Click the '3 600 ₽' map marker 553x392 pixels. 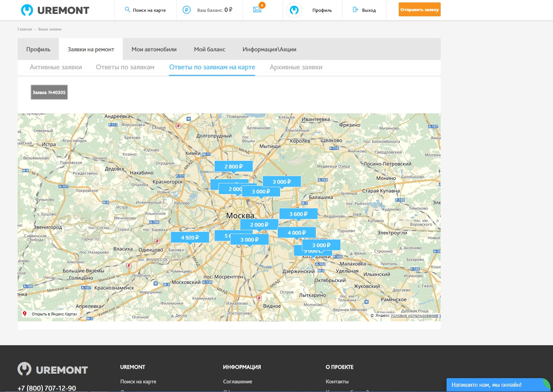299,214
